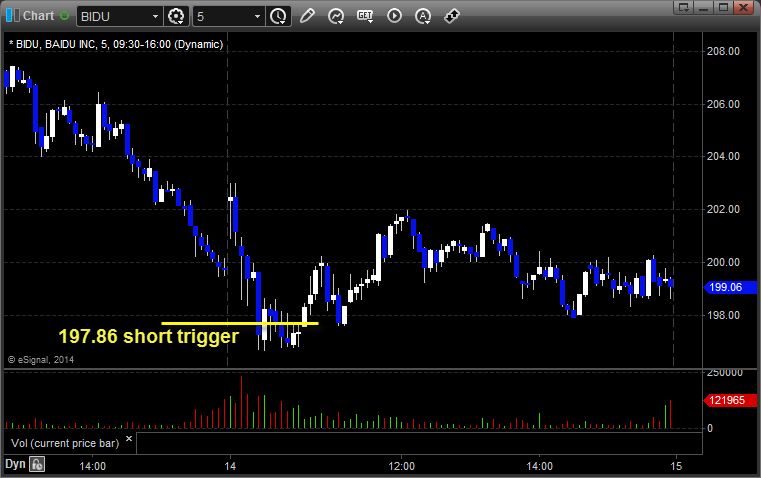Click the 200.00 price axis label
Viewport: 761px width, 478px height.
coord(723,262)
